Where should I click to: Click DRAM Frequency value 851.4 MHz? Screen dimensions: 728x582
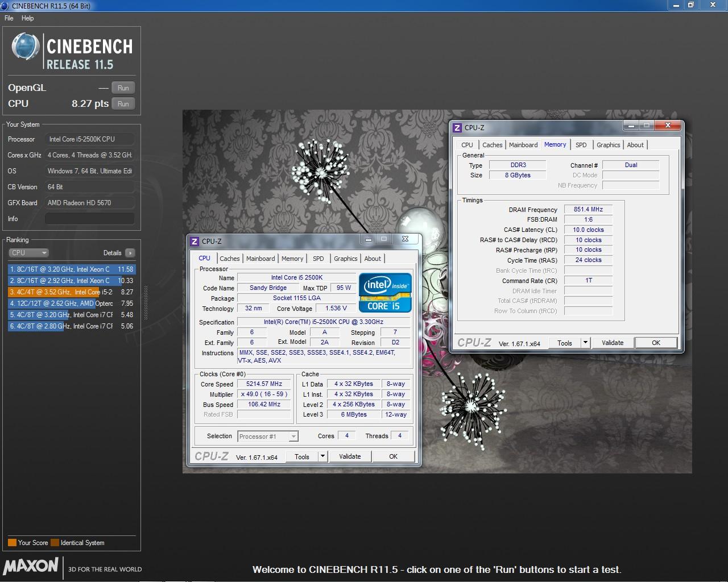(x=588, y=210)
